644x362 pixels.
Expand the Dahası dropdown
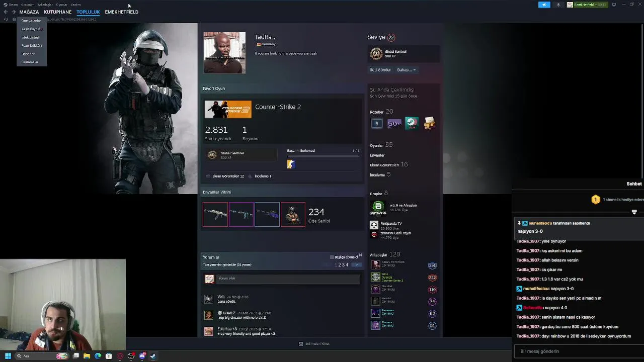pos(406,70)
